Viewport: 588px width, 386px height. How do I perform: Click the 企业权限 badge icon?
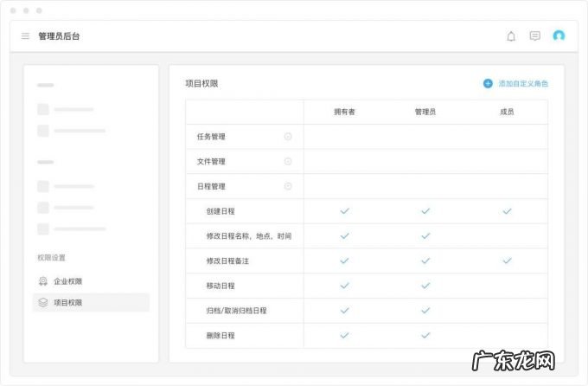(43, 281)
